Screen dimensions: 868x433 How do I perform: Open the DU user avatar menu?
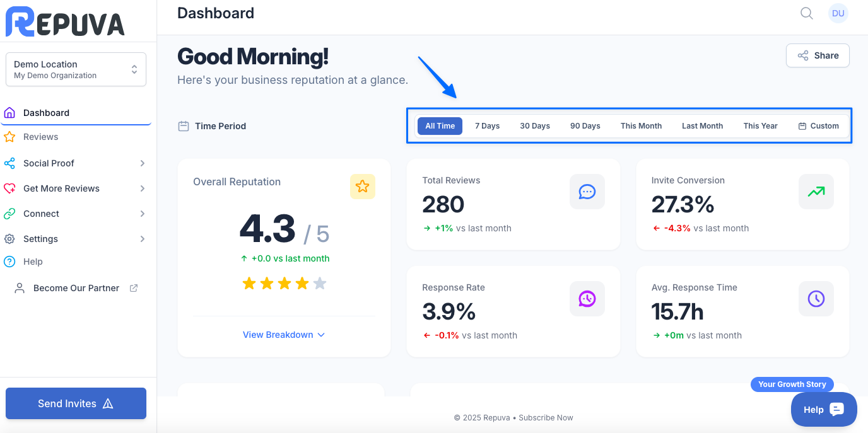pyautogui.click(x=838, y=13)
